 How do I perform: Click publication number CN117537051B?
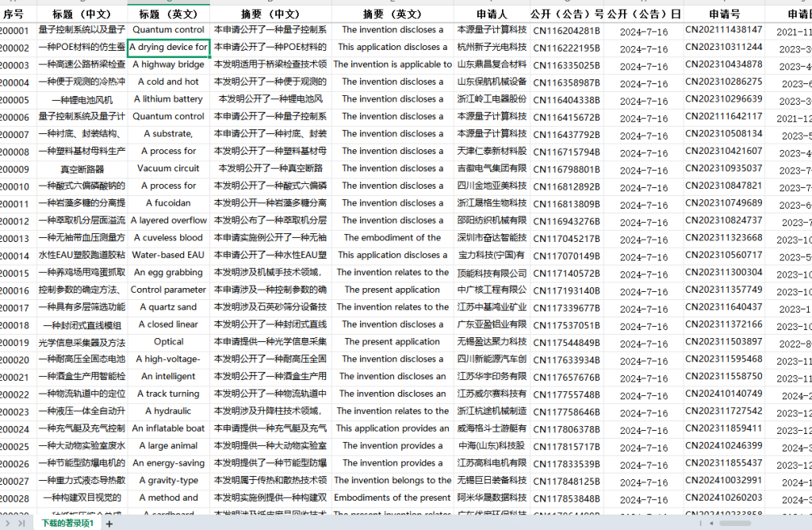(566, 325)
